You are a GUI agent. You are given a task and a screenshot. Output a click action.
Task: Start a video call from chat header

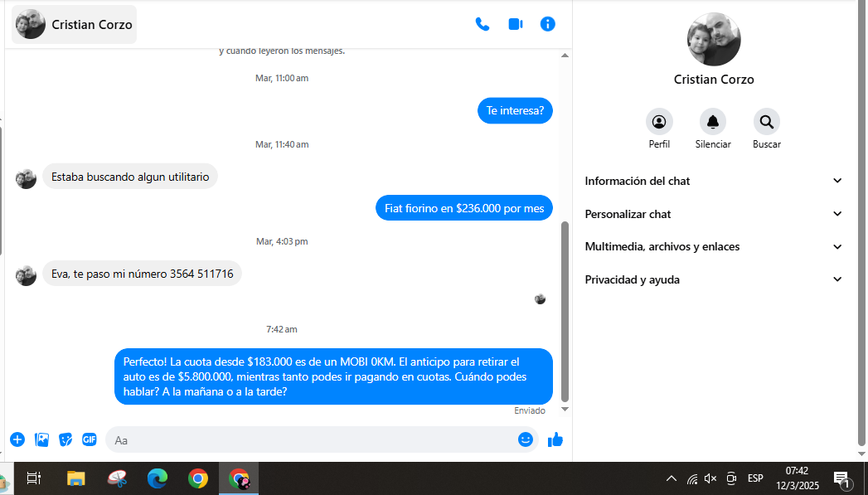point(516,24)
